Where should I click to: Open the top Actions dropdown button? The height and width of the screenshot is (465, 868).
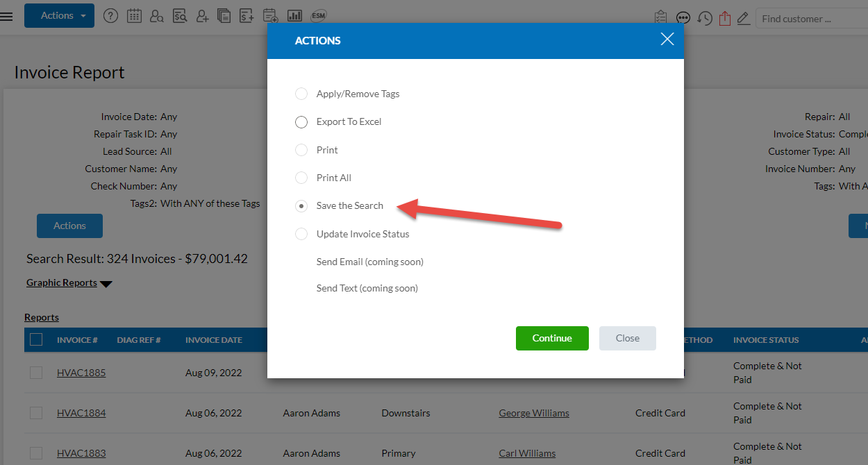[59, 15]
